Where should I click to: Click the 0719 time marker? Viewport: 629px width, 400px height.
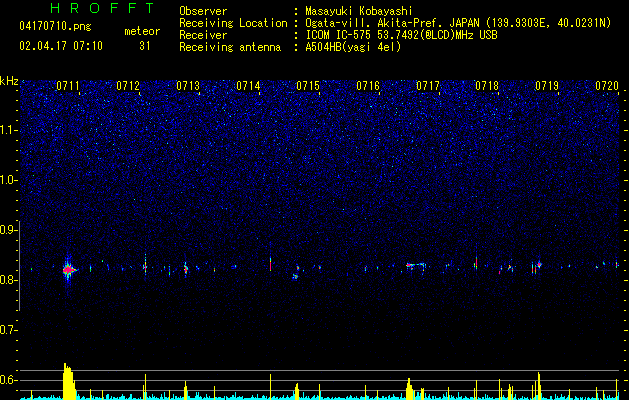coord(547,85)
